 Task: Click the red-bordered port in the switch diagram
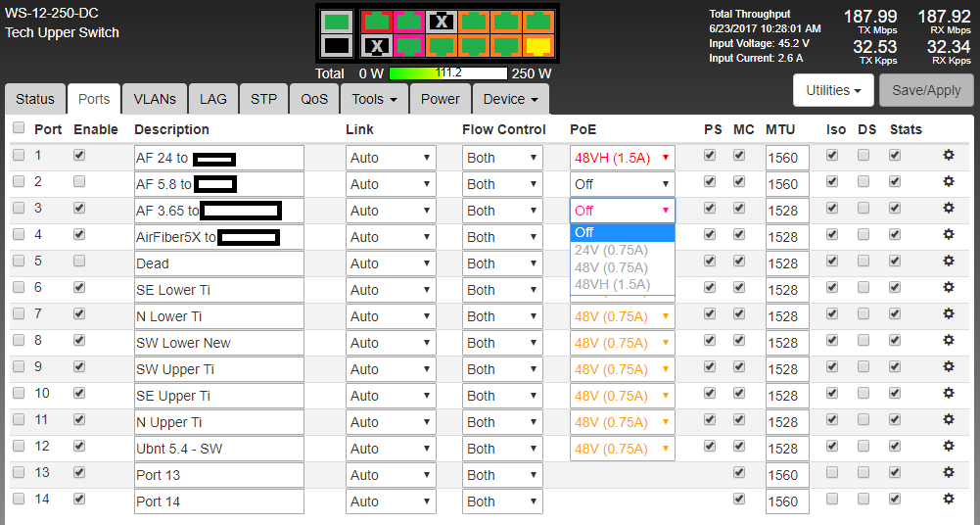click(x=376, y=21)
